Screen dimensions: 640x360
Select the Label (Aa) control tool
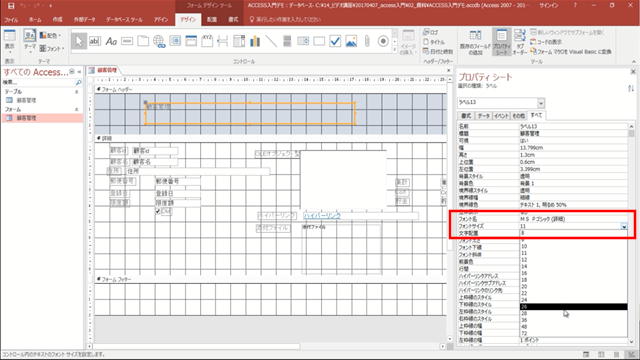[x=111, y=41]
